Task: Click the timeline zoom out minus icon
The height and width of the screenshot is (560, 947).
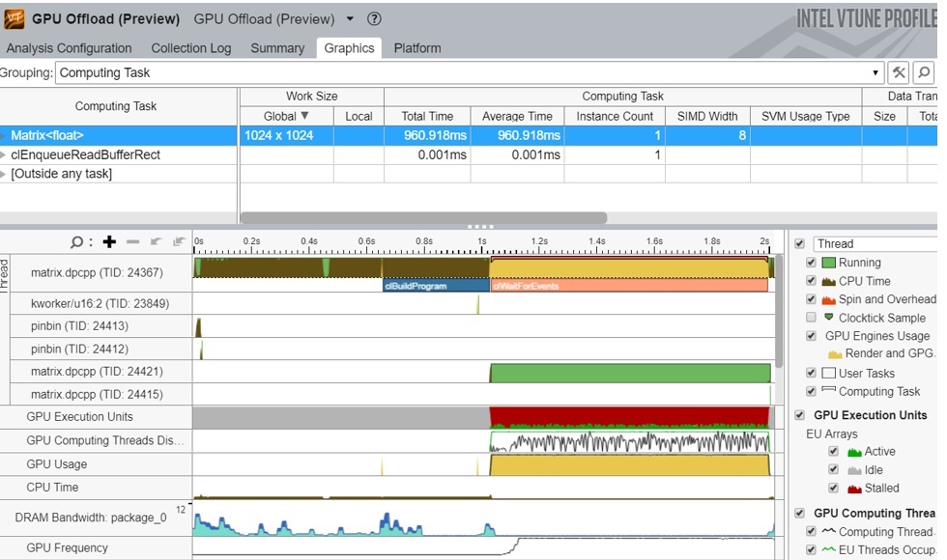Action: (132, 242)
